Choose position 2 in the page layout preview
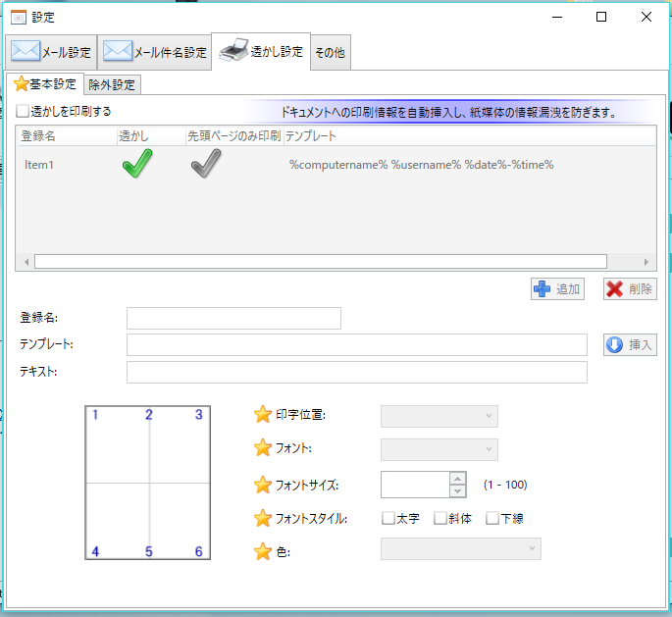The height and width of the screenshot is (617, 672). (x=149, y=414)
